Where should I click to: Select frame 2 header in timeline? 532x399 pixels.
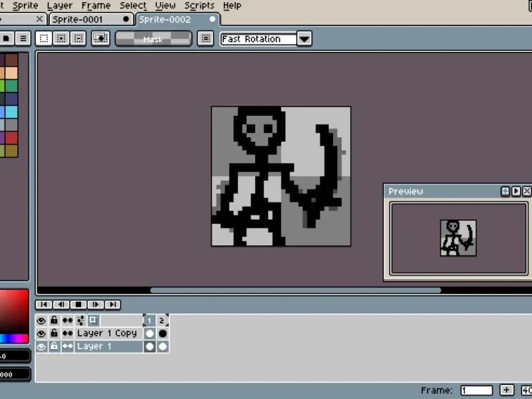click(x=162, y=321)
